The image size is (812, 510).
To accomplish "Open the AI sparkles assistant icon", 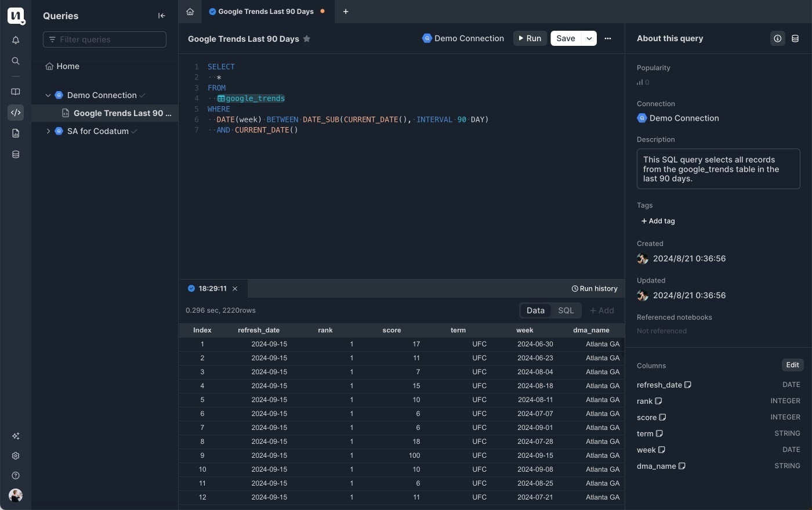I will [16, 436].
